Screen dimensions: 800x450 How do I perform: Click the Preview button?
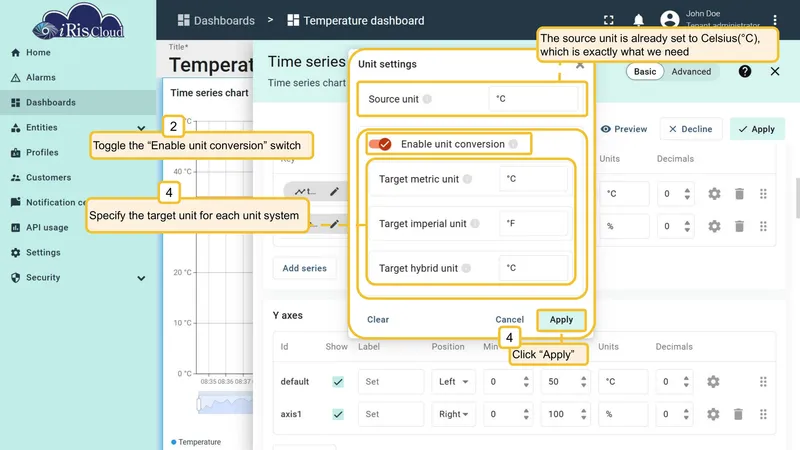click(624, 129)
